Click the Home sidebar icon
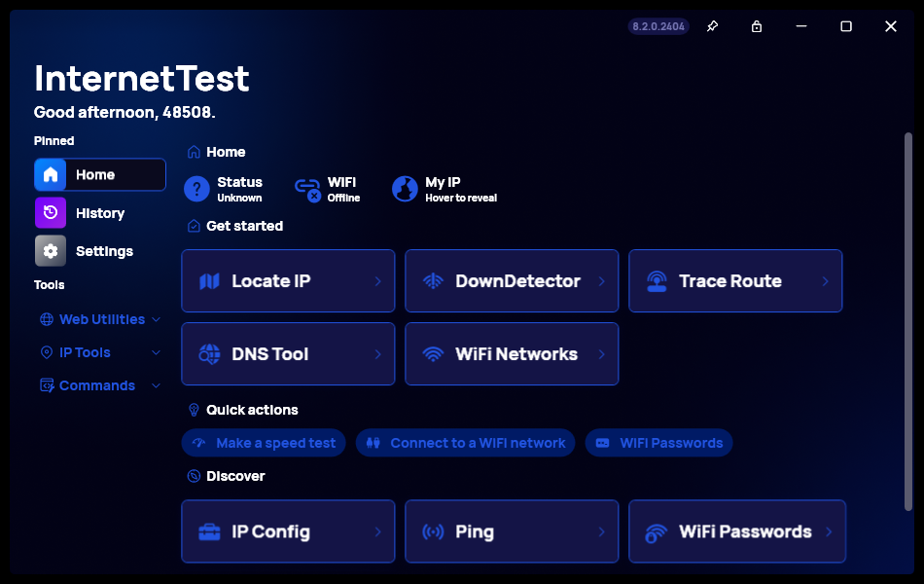 [51, 174]
